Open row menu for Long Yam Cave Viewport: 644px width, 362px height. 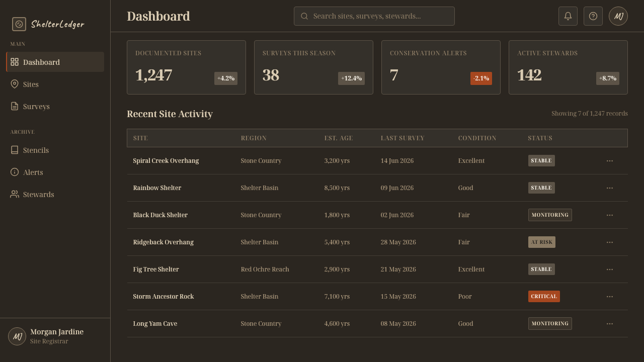tap(610, 324)
